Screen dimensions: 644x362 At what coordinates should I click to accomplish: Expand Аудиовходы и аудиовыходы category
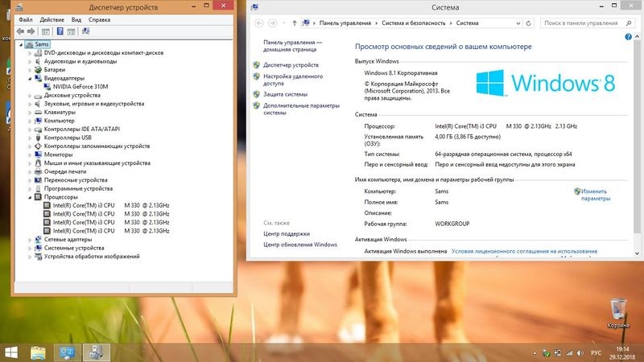(x=30, y=62)
